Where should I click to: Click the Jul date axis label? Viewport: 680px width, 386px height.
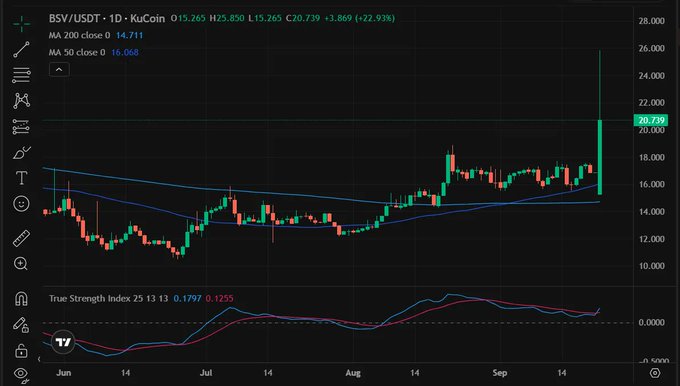(206, 373)
